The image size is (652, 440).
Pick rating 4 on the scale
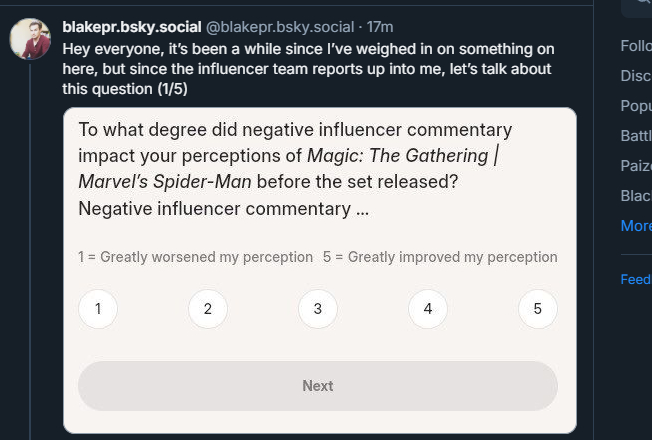[x=428, y=309]
